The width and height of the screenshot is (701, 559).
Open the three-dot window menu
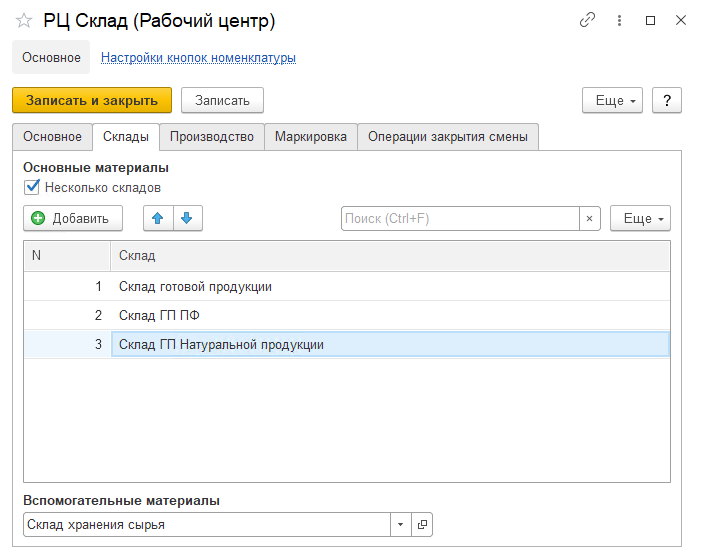tap(619, 20)
